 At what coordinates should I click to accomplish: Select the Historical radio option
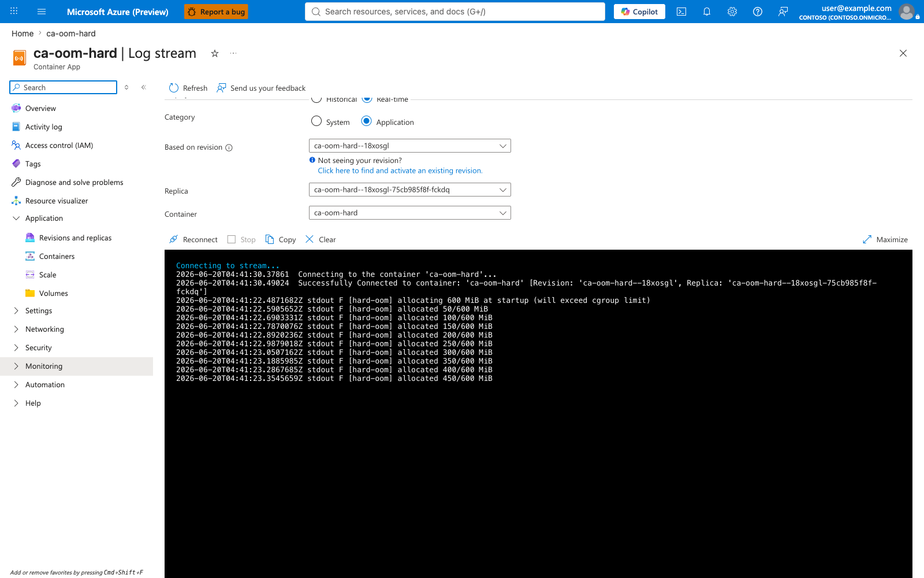pos(316,100)
